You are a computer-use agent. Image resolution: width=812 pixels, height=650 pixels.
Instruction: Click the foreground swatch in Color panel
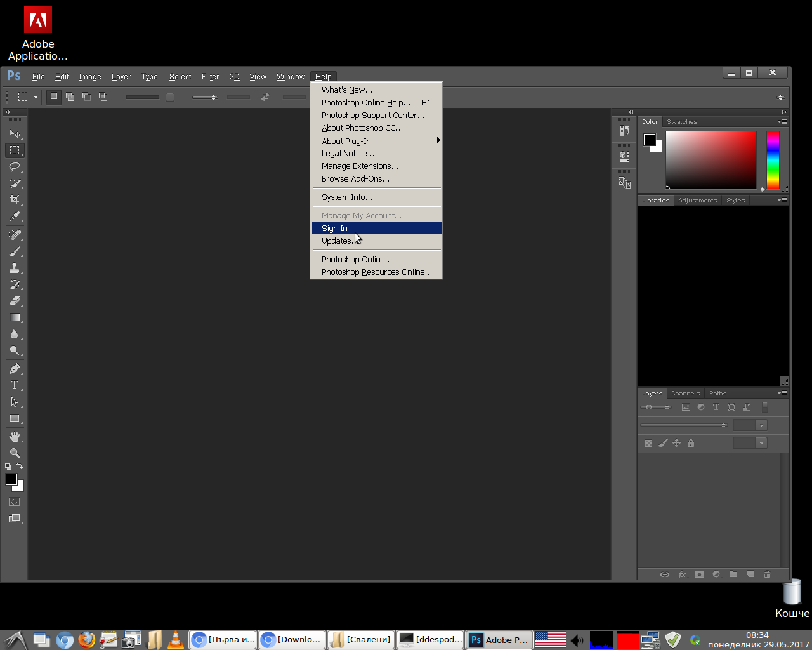[650, 140]
